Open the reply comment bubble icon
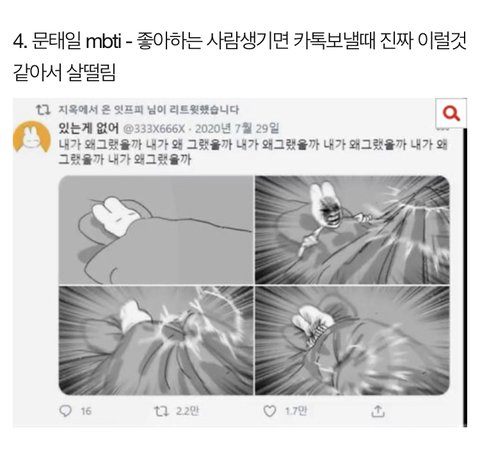Image resolution: width=480 pixels, height=451 pixels. pyautogui.click(x=65, y=411)
